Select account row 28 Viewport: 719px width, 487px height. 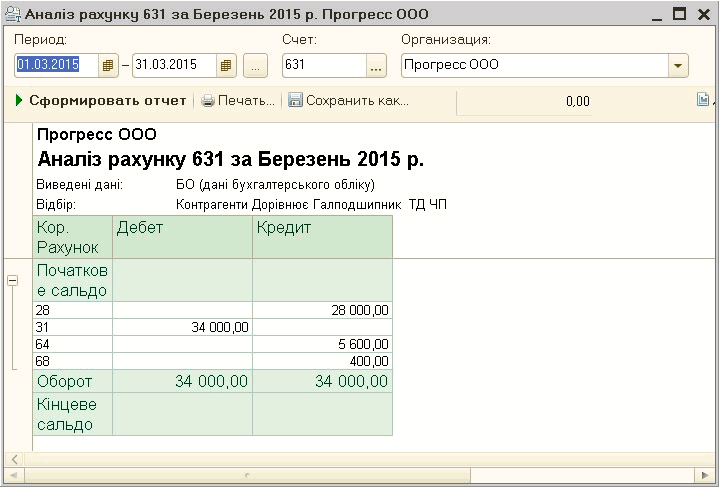click(72, 310)
